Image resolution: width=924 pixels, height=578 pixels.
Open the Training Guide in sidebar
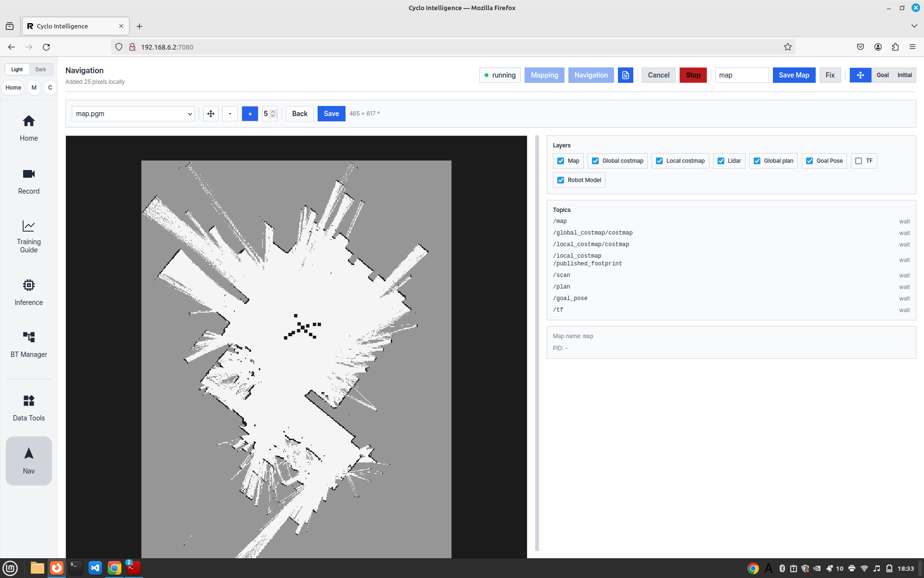[29, 236]
